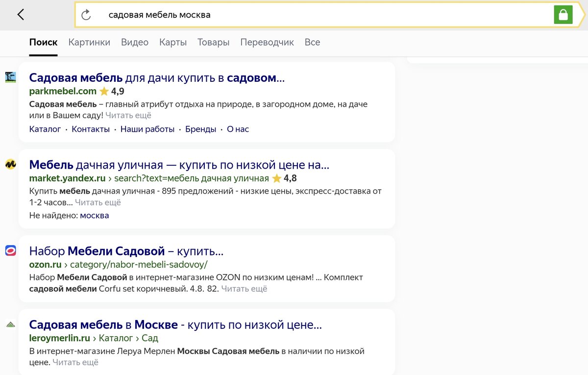Open the Карты tab
588x375 pixels.
click(x=173, y=42)
